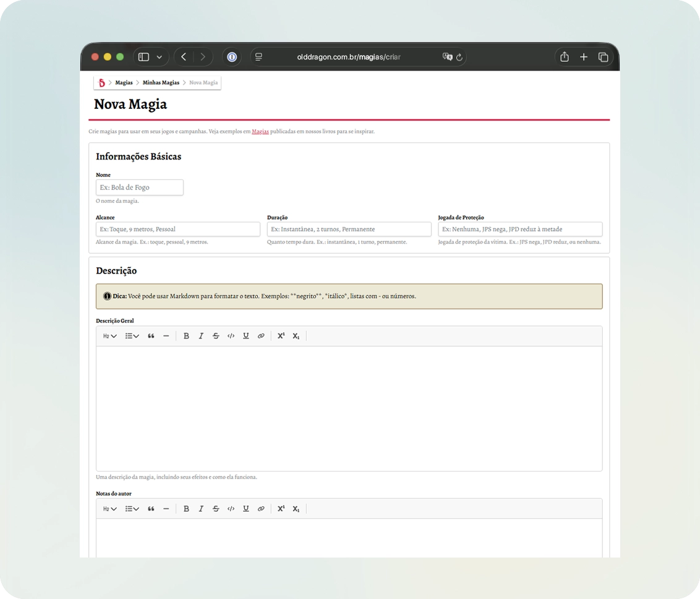
Task: Click the Nome input field
Action: click(139, 187)
